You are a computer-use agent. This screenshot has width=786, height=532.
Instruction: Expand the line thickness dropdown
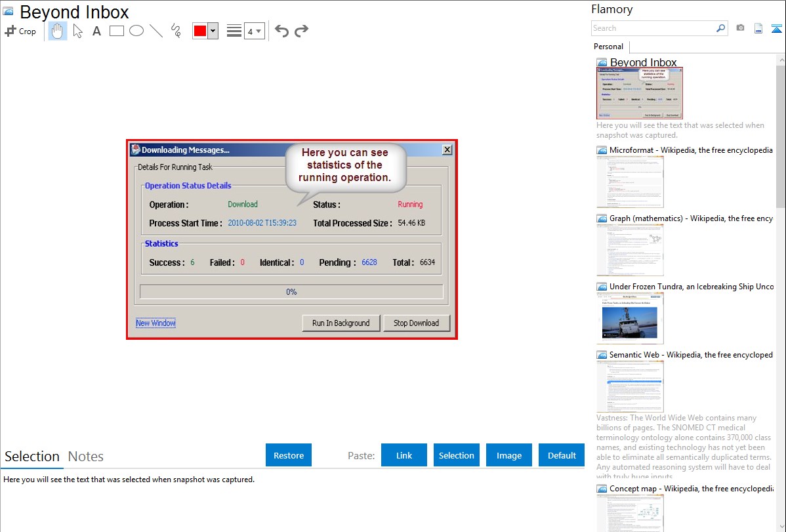click(254, 31)
